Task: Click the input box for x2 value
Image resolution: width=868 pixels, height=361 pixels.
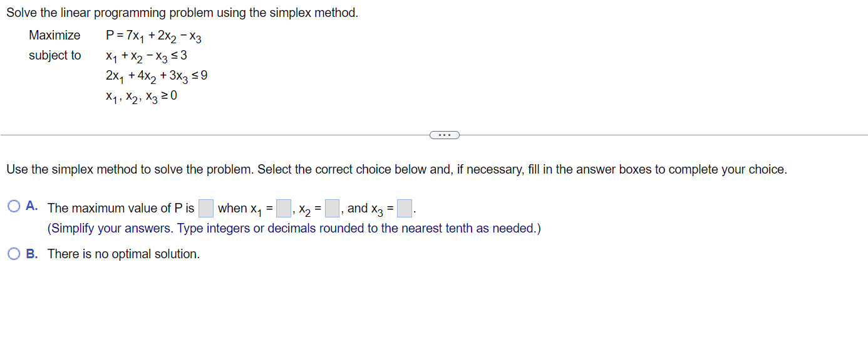Action: 331,207
